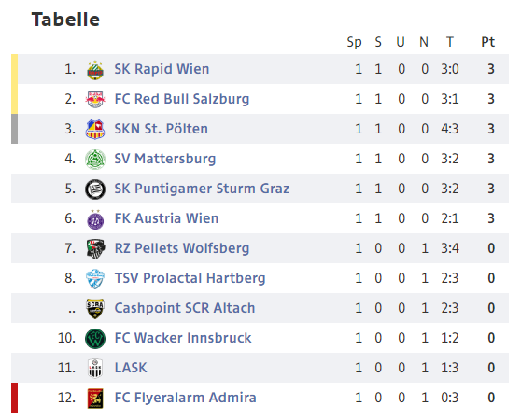Open FC Red Bull Salzburg team page
Screen dimensions: 521x420
pyautogui.click(x=182, y=99)
